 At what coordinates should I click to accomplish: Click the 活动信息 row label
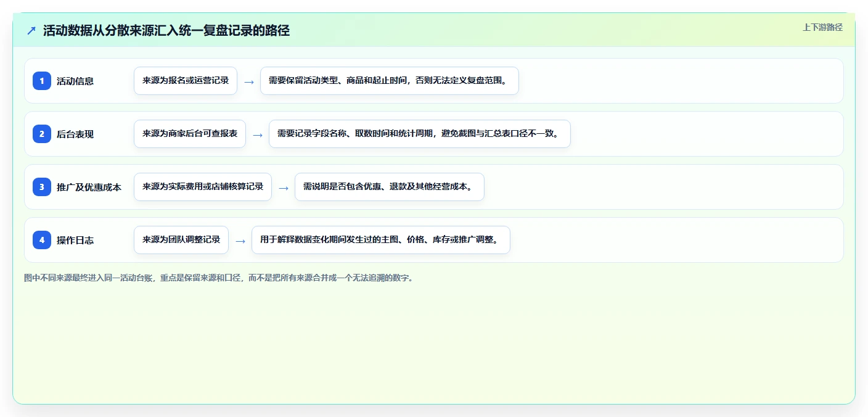point(75,81)
